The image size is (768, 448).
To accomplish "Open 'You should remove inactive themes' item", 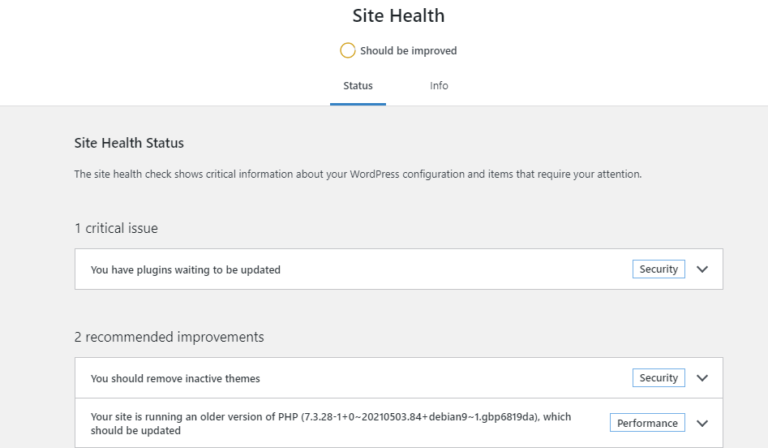I will (399, 378).
